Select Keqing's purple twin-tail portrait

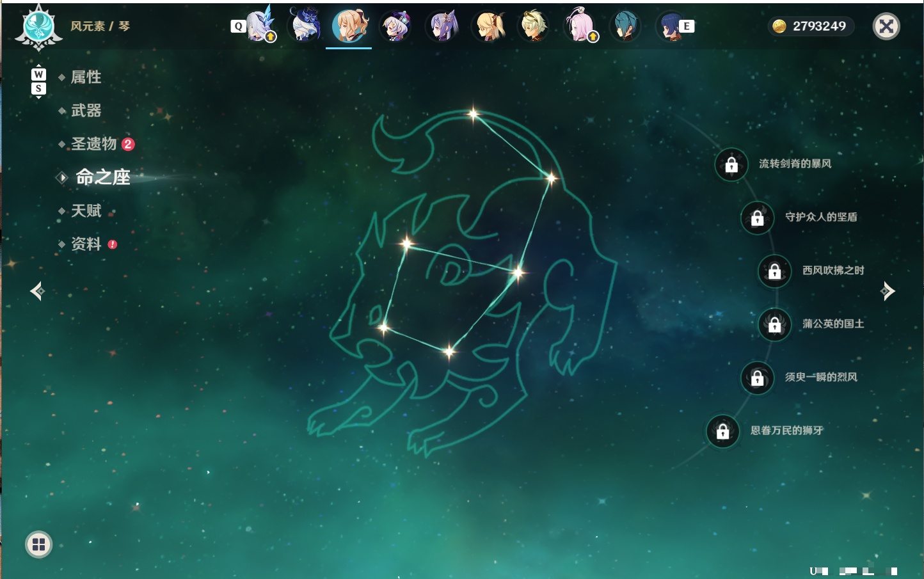point(443,27)
